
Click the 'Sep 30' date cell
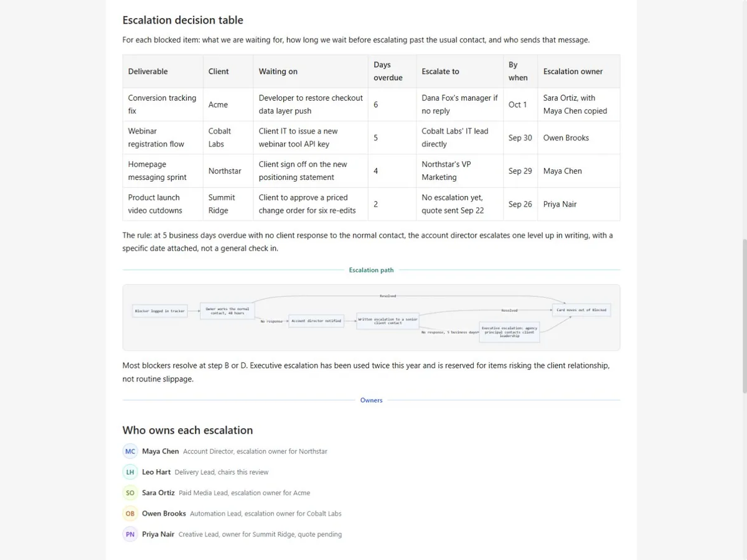click(520, 138)
